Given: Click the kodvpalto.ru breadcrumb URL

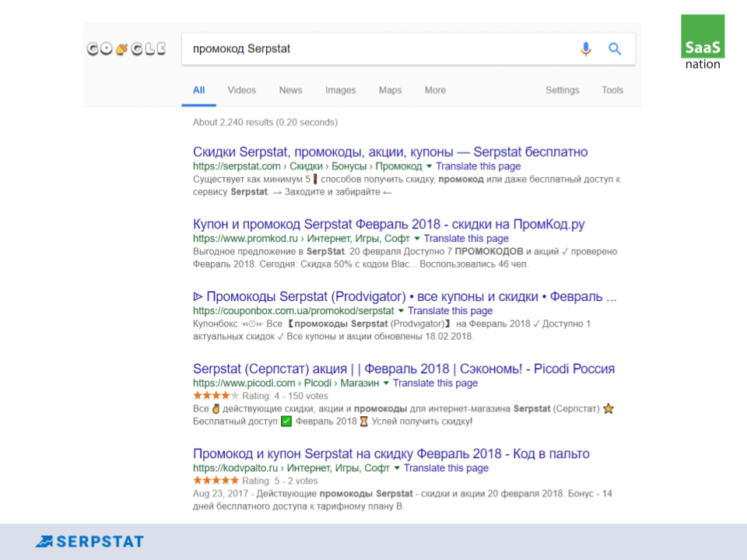Looking at the screenshot, I should click(291, 468).
